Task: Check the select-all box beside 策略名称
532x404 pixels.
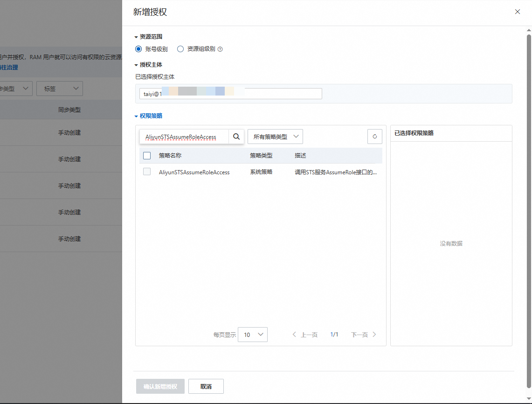Action: click(147, 155)
